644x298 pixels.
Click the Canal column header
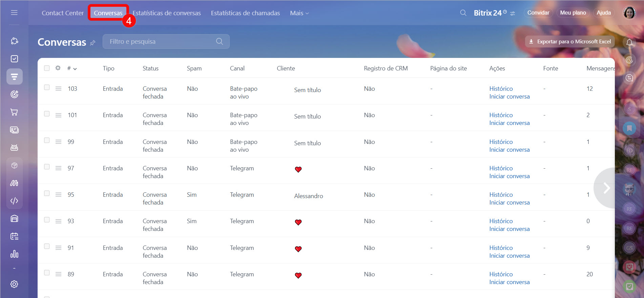pos(237,68)
